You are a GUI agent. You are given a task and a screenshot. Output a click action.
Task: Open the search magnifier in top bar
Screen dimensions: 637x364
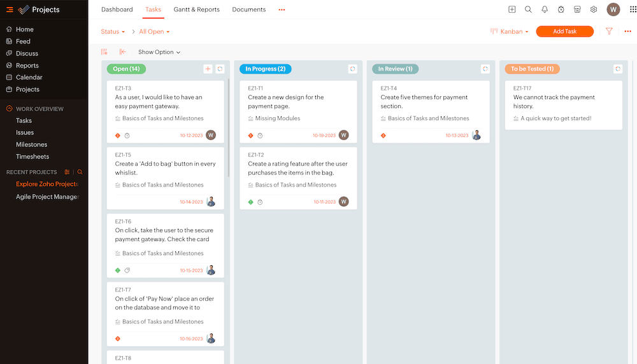528,10
